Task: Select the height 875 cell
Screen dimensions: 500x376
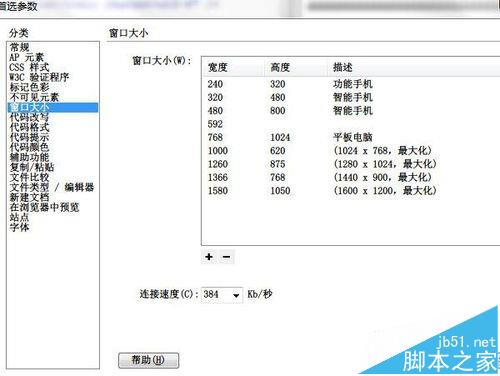Action: (x=278, y=164)
